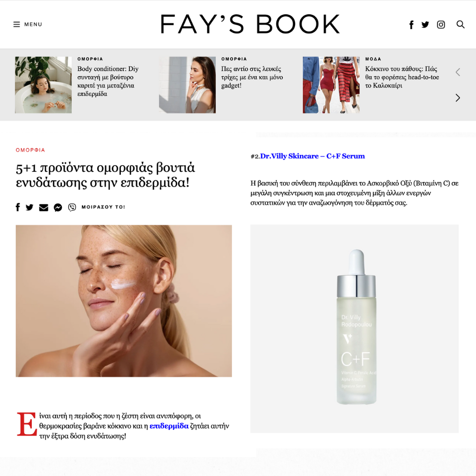Share the article on Twitter

(x=30, y=208)
